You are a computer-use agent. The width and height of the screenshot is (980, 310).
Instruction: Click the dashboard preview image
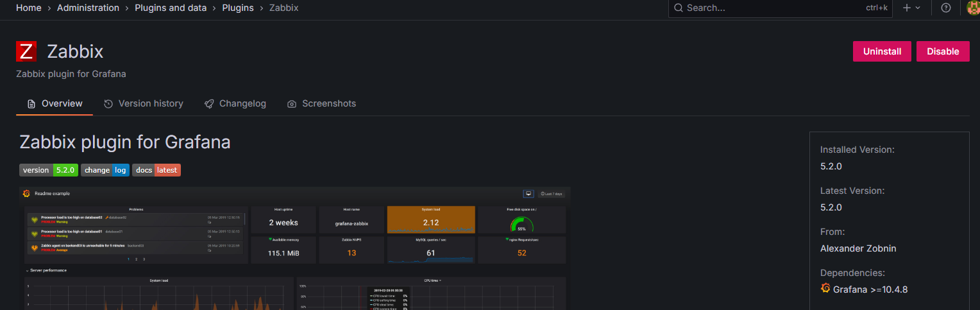click(x=295, y=248)
